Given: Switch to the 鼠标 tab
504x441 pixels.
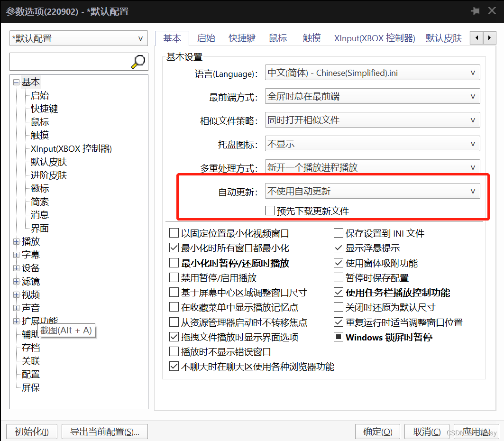Looking at the screenshot, I should [278, 38].
